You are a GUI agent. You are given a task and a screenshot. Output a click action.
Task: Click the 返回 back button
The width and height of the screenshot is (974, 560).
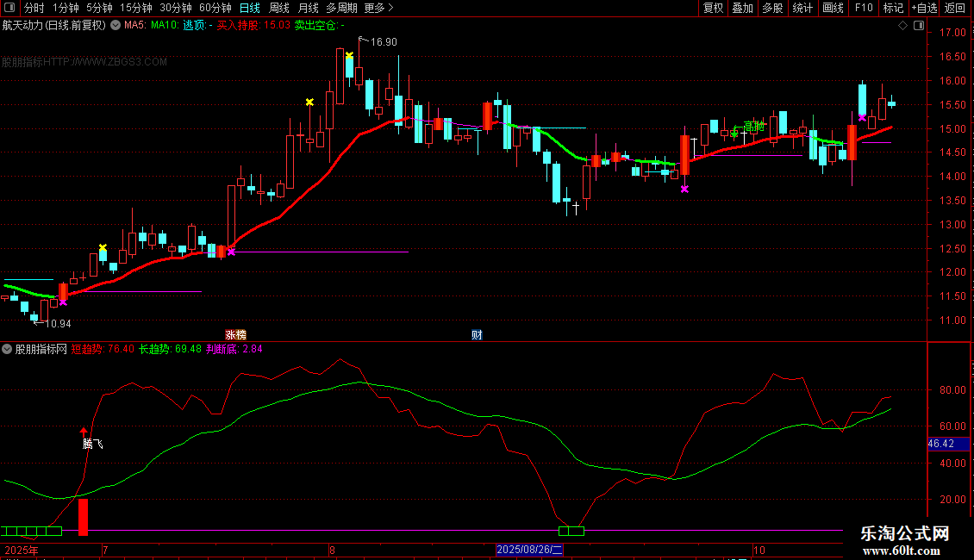coord(955,8)
